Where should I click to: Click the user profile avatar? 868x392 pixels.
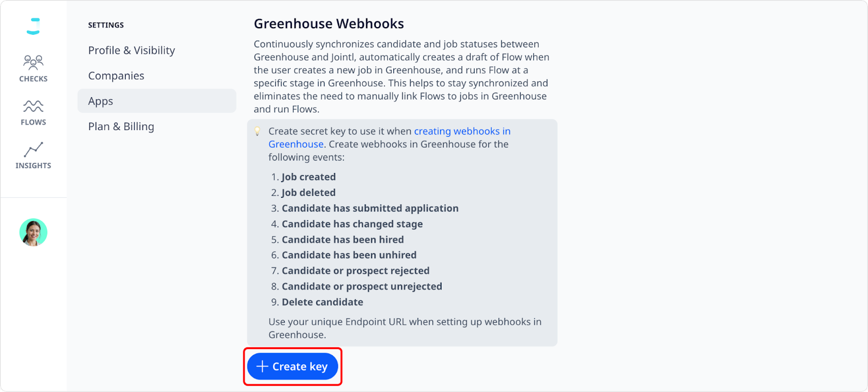(x=34, y=233)
